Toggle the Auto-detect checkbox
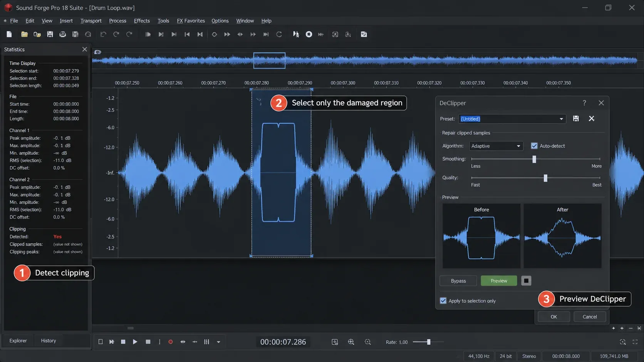 534,146
